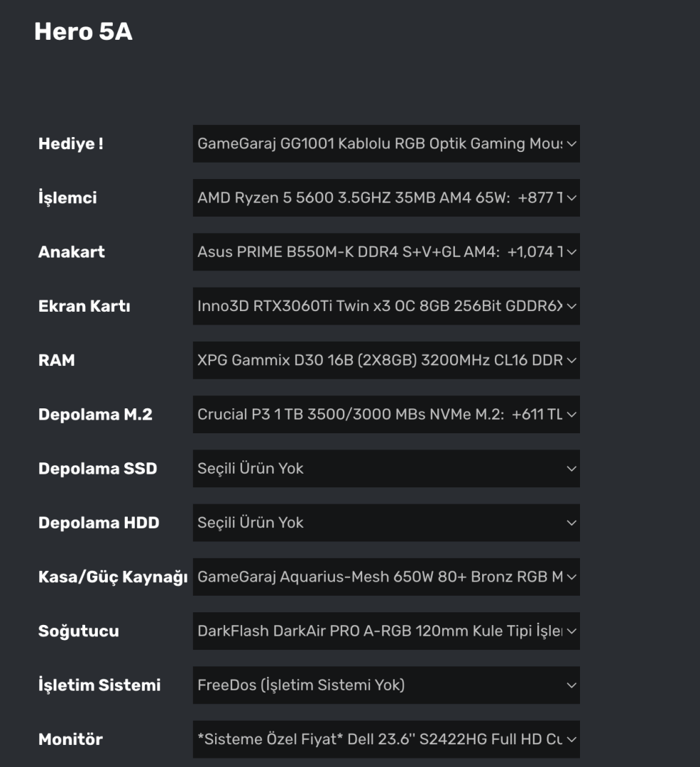700x767 pixels.
Task: Open the Depolama SSD dropdown
Action: [385, 469]
